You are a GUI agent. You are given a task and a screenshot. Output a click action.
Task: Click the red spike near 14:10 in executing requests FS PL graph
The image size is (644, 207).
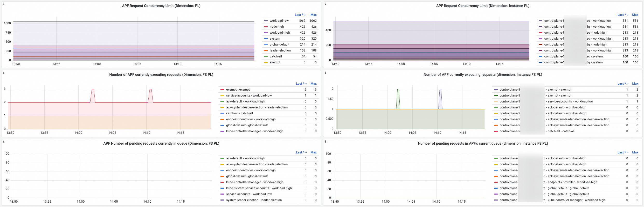pyautogui.click(x=150, y=90)
